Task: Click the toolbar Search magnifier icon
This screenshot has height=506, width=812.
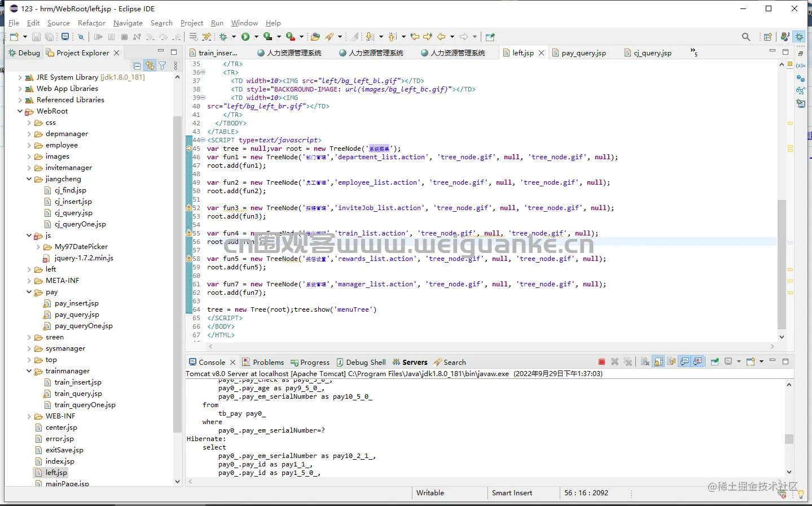Action: pyautogui.click(x=746, y=37)
